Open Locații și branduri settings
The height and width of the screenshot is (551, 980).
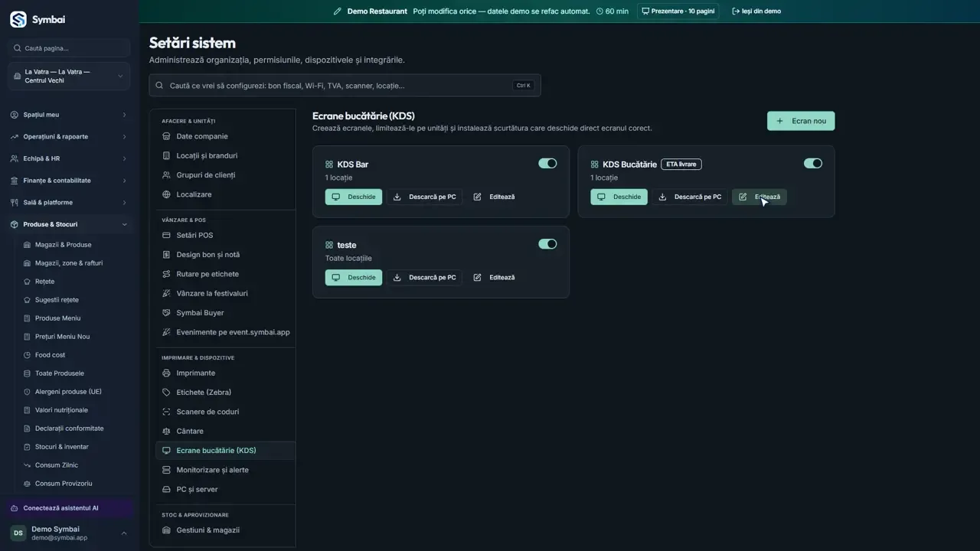click(x=225, y=155)
